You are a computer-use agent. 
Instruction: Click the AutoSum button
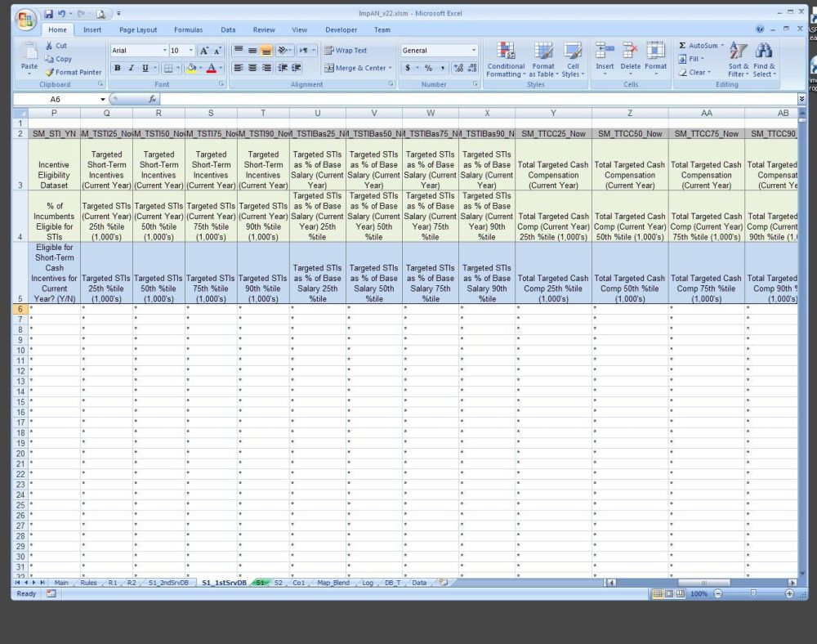(698, 46)
